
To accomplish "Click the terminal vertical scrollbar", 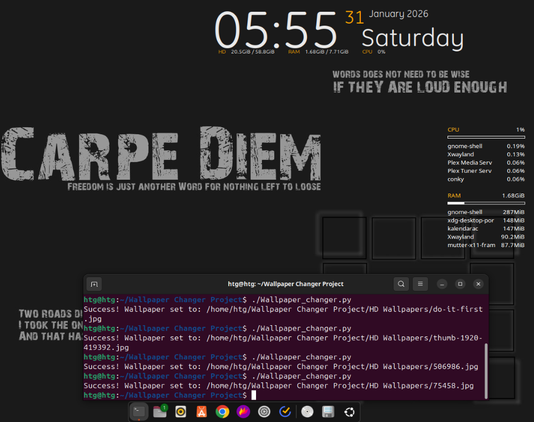I will (x=486, y=371).
